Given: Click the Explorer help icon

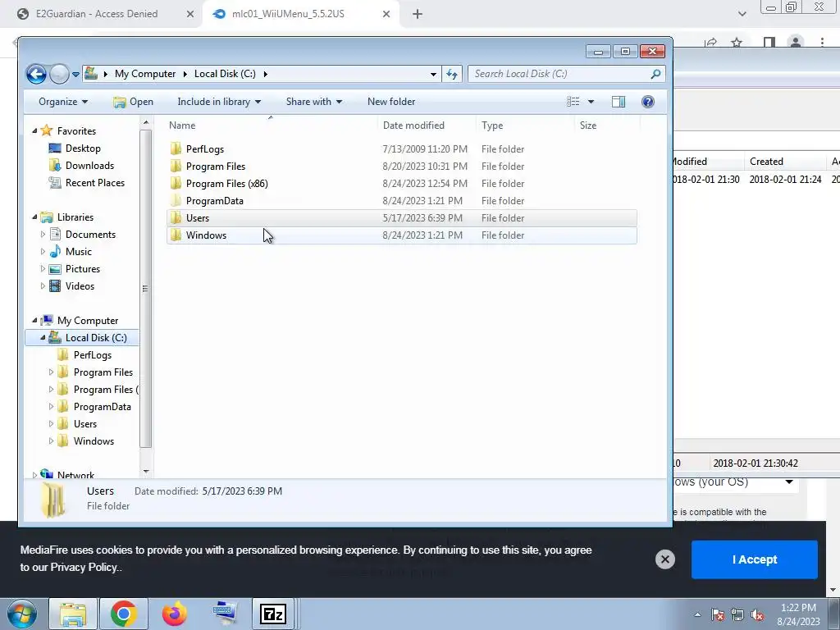Looking at the screenshot, I should tap(648, 102).
